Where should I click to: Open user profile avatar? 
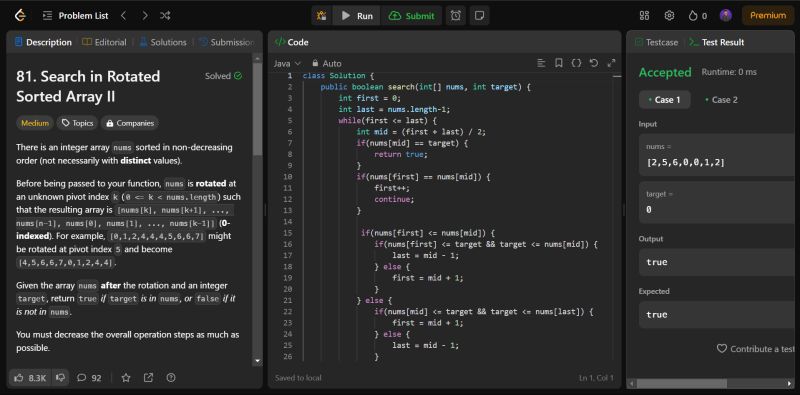(x=726, y=15)
